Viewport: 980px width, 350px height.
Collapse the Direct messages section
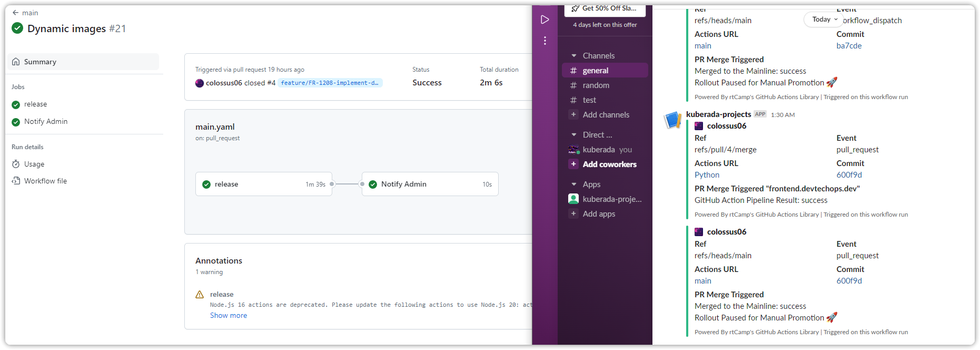pos(573,135)
